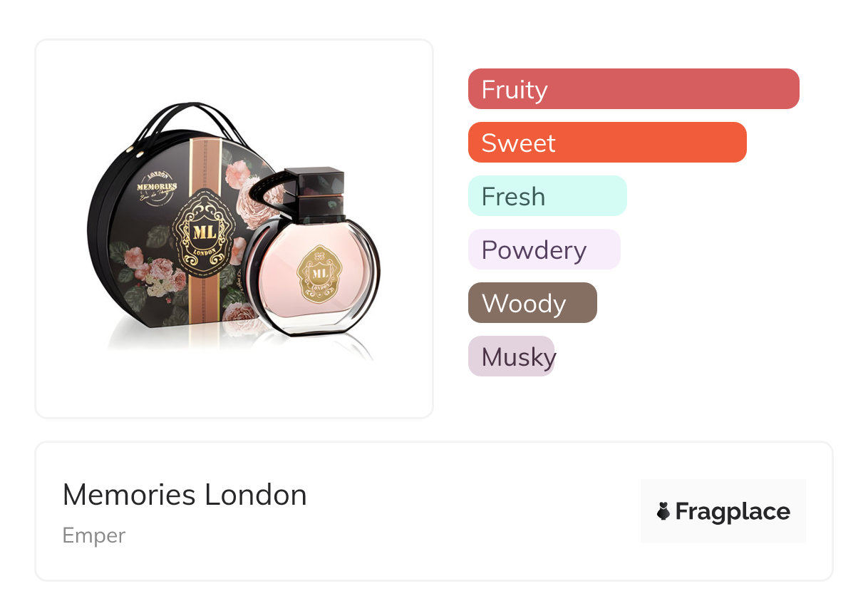The width and height of the screenshot is (868, 616).
Task: Click the gold ML emblem on the bottle
Action: coord(320,273)
